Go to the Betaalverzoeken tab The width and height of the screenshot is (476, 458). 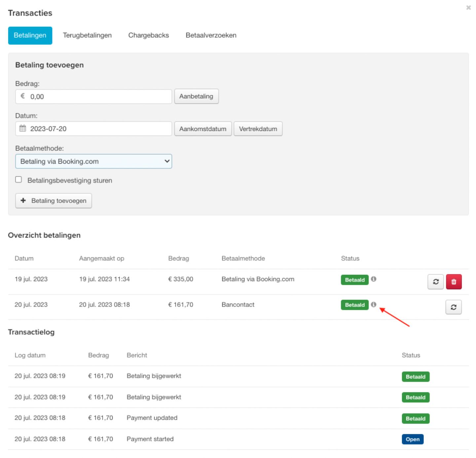pyautogui.click(x=211, y=35)
